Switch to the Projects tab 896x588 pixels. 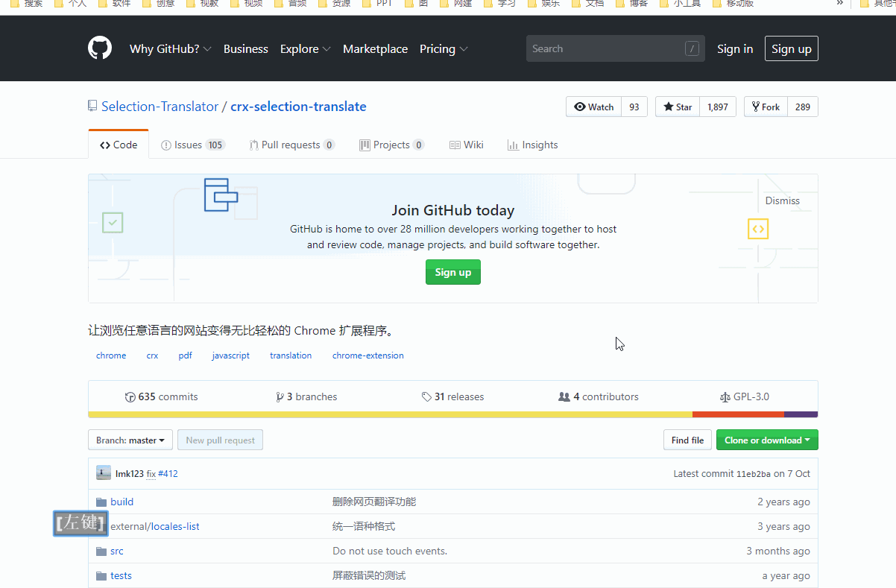point(392,145)
